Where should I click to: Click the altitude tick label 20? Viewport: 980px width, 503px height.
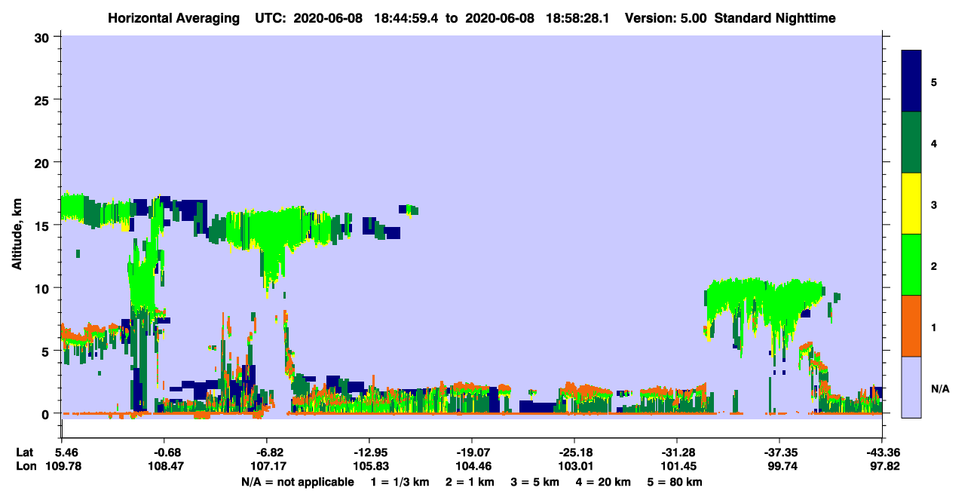point(44,163)
